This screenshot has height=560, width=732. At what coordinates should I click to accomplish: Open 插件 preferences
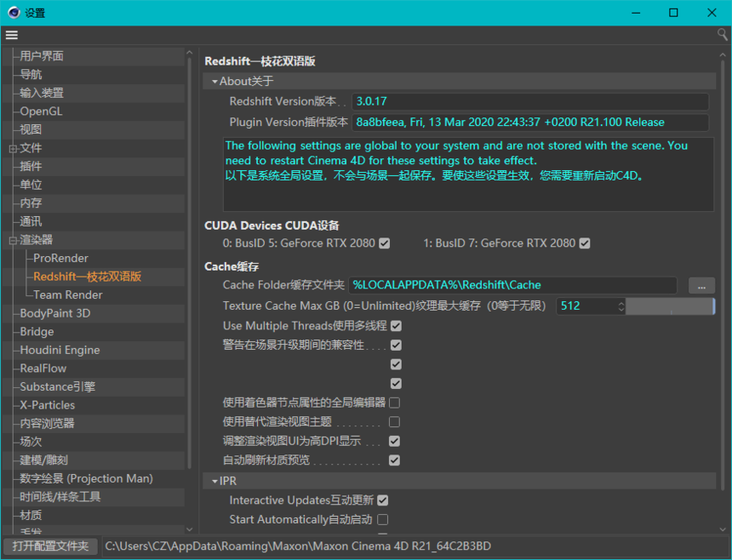coord(31,166)
